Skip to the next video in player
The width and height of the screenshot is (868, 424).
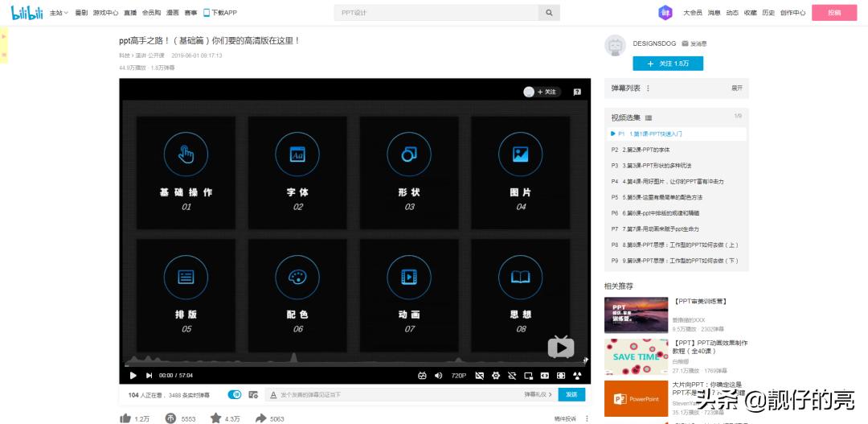(149, 375)
